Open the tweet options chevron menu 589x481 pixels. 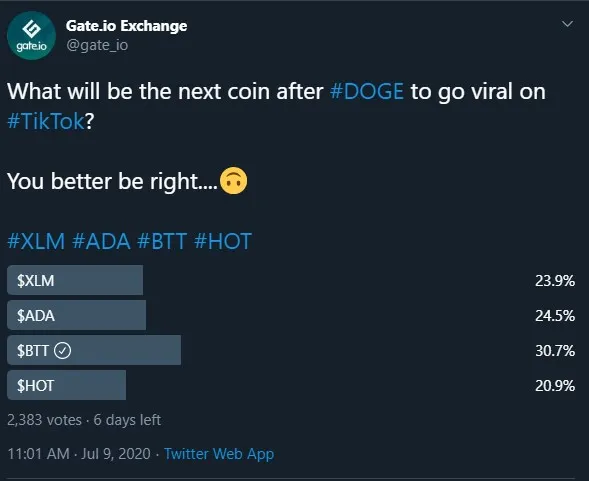567,24
